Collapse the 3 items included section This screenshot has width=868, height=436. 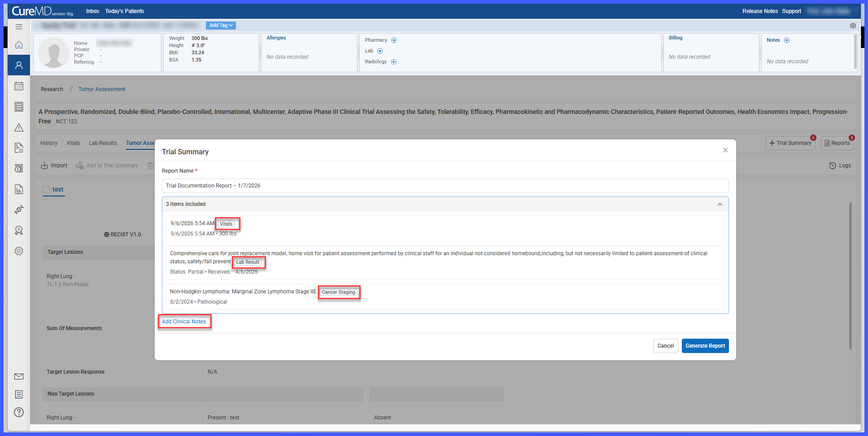(x=720, y=204)
